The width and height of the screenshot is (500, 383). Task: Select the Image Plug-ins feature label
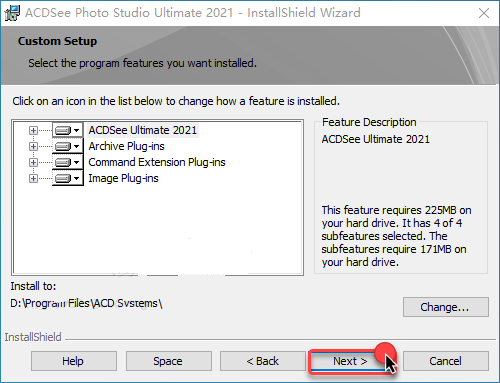click(123, 178)
